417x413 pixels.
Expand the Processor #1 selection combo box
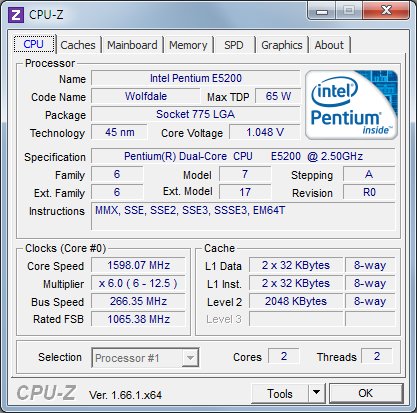tap(145, 358)
